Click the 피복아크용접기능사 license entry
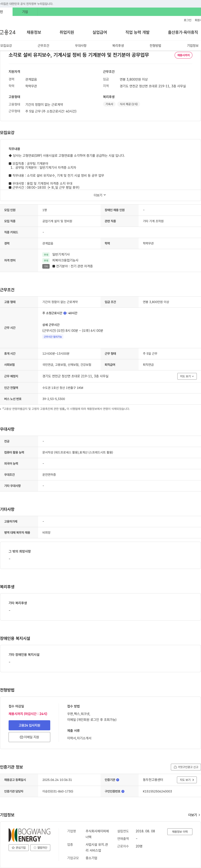The image size is (201, 868). point(65,260)
